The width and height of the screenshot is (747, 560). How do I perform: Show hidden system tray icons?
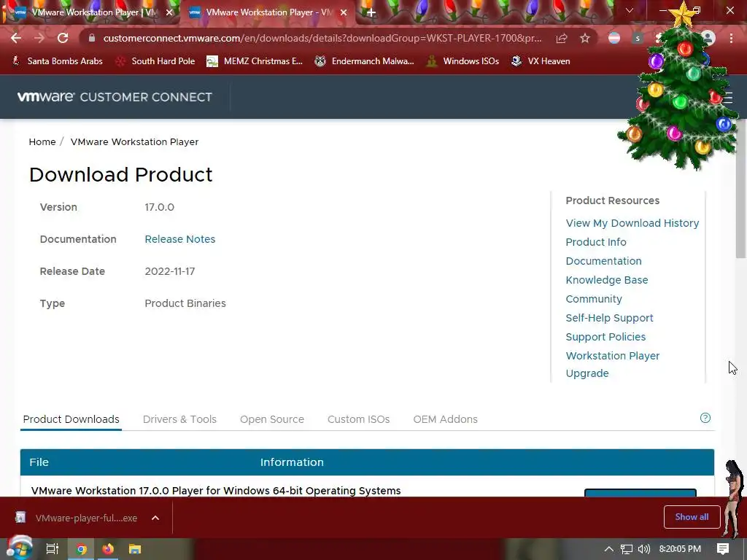[x=608, y=549]
